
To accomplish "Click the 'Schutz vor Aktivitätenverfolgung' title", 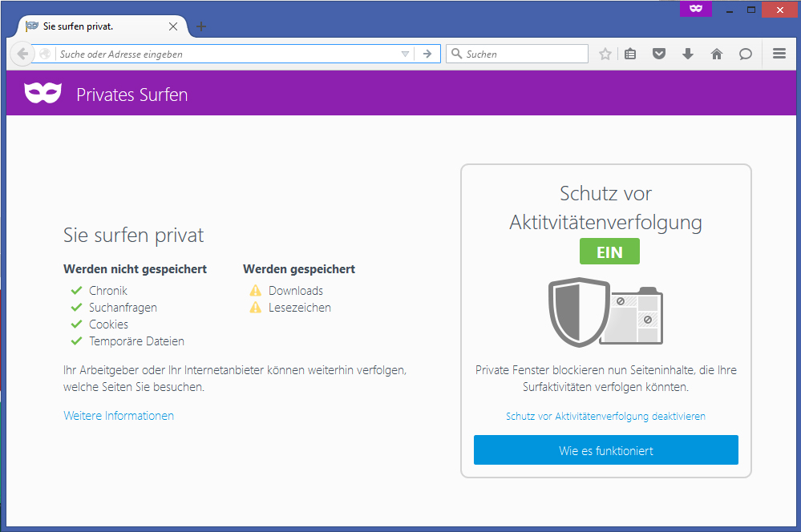I will (605, 208).
